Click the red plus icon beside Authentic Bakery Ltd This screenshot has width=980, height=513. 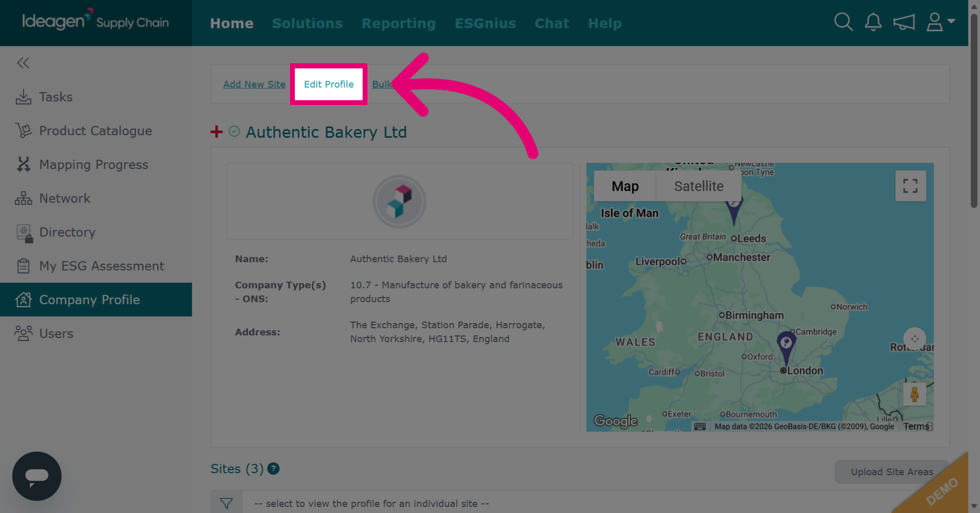(216, 132)
